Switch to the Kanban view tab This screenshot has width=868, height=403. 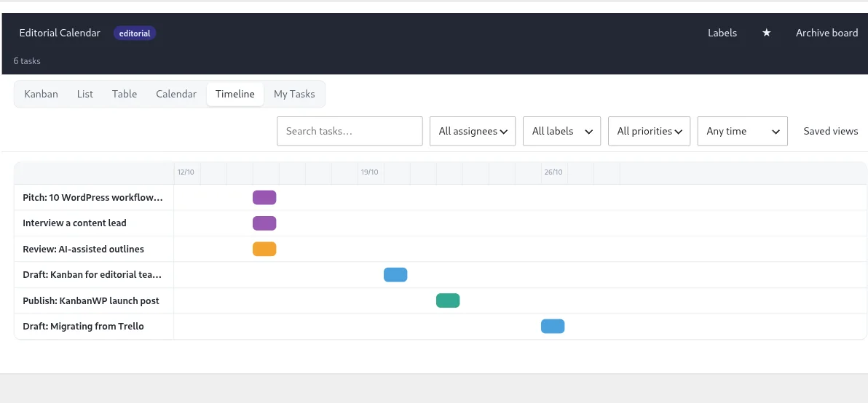(41, 94)
